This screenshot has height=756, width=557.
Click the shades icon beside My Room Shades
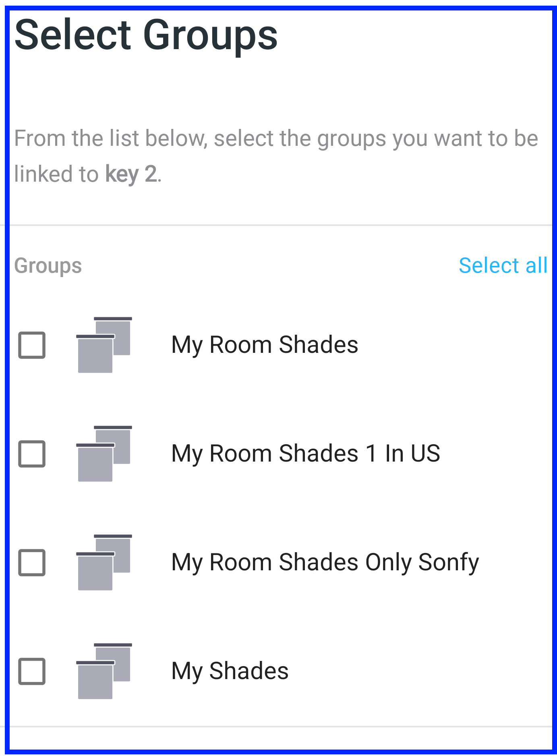pos(104,345)
